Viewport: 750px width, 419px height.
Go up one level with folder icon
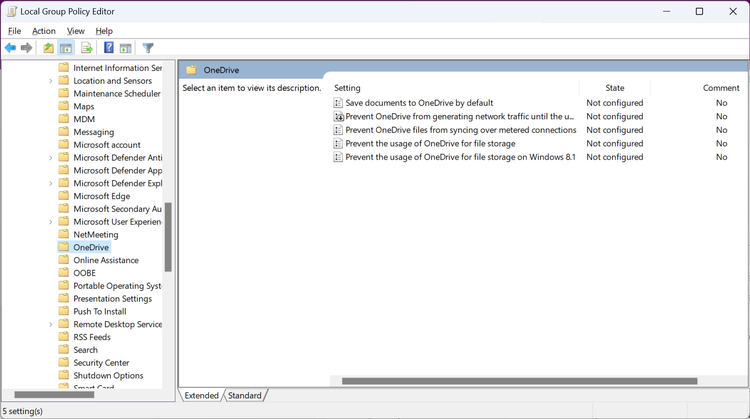48,48
